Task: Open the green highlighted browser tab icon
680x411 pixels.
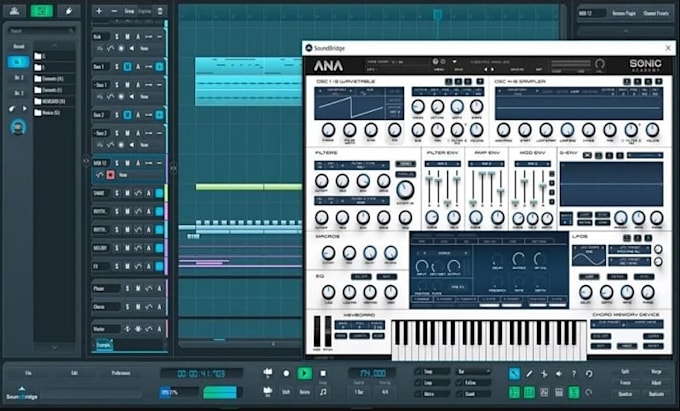Action: click(42, 11)
